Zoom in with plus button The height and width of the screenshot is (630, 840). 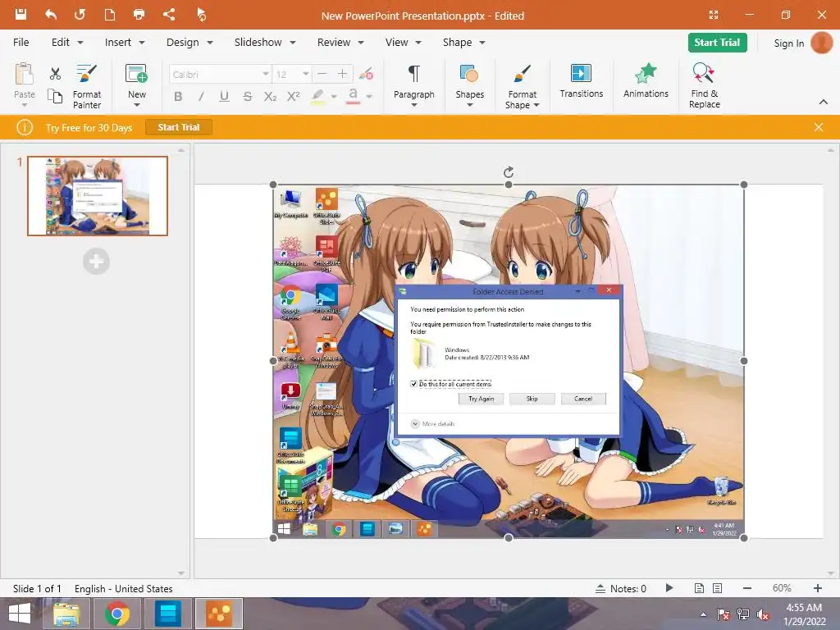point(818,588)
